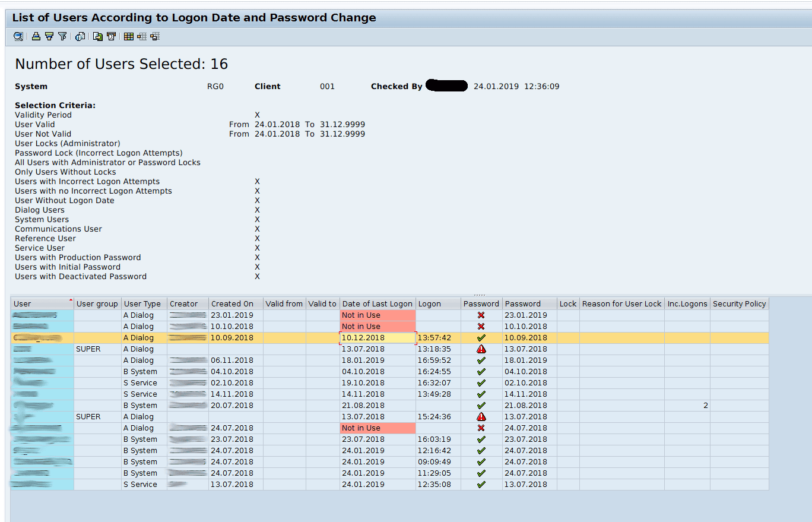This screenshot has height=522, width=812.
Task: Export the list to a local file
Action: pos(97,36)
